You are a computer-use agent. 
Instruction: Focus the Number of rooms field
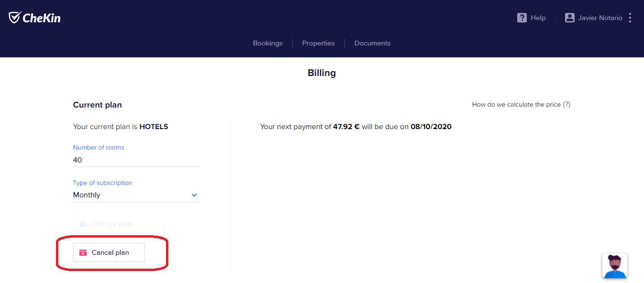coord(136,160)
